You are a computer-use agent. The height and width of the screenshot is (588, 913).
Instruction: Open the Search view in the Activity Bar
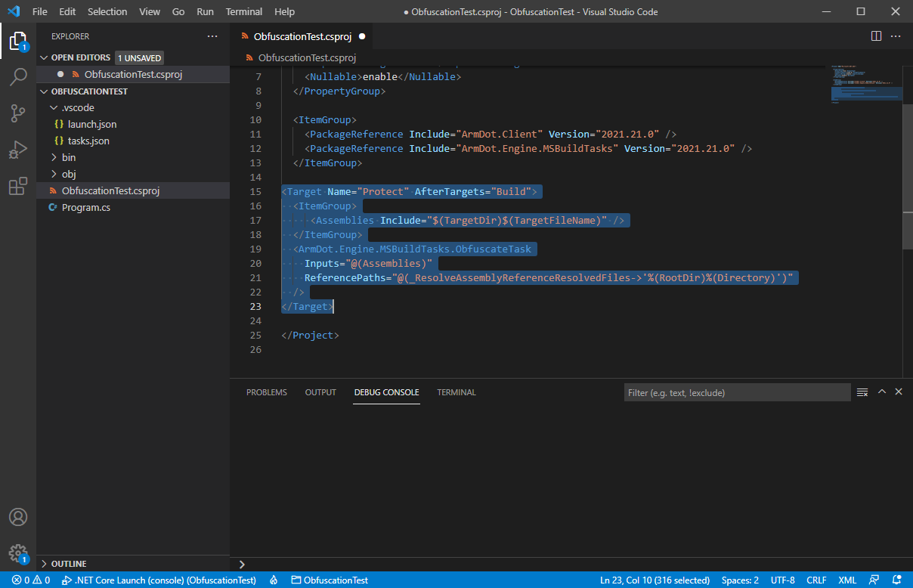[x=18, y=76]
